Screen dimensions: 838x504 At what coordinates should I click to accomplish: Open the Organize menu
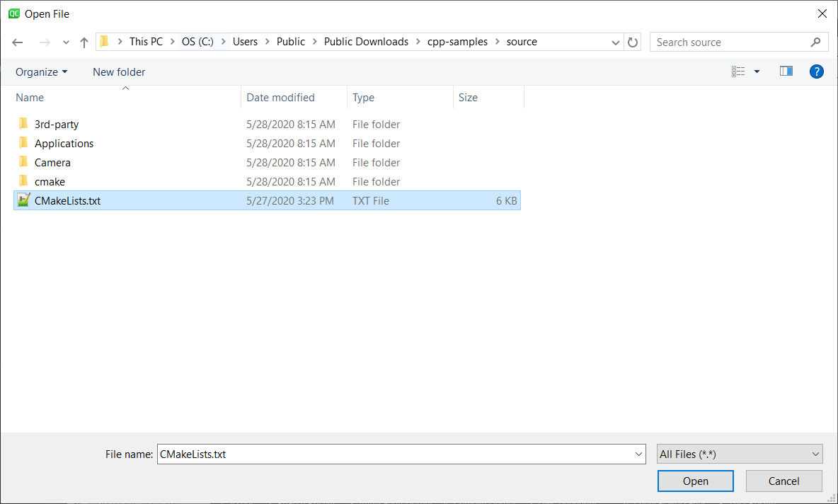coord(41,71)
